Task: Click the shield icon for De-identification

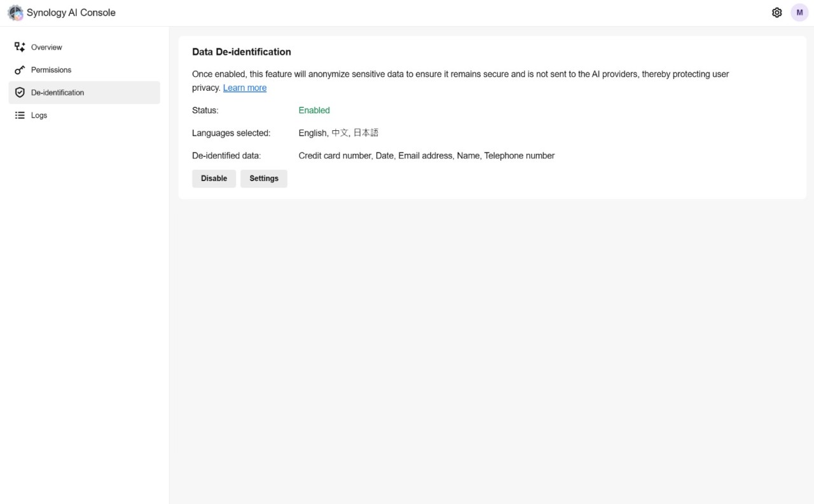Action: pyautogui.click(x=20, y=93)
